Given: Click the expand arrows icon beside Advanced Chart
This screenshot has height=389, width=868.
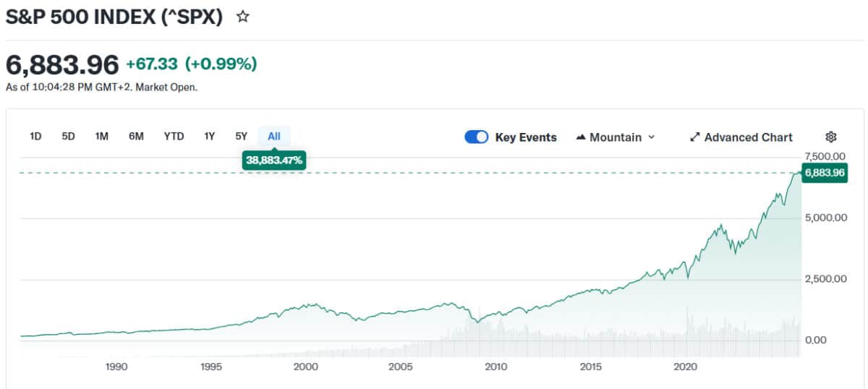Looking at the screenshot, I should point(695,137).
